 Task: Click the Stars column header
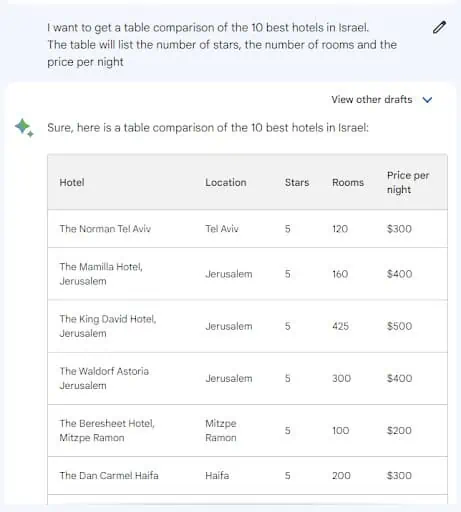click(297, 182)
